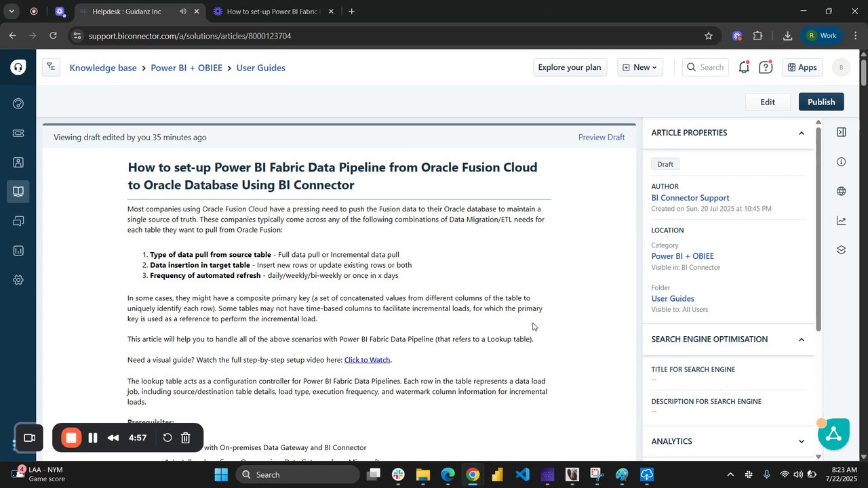The width and height of the screenshot is (868, 488).
Task: Toggle the recorder camera button
Action: 29,438
